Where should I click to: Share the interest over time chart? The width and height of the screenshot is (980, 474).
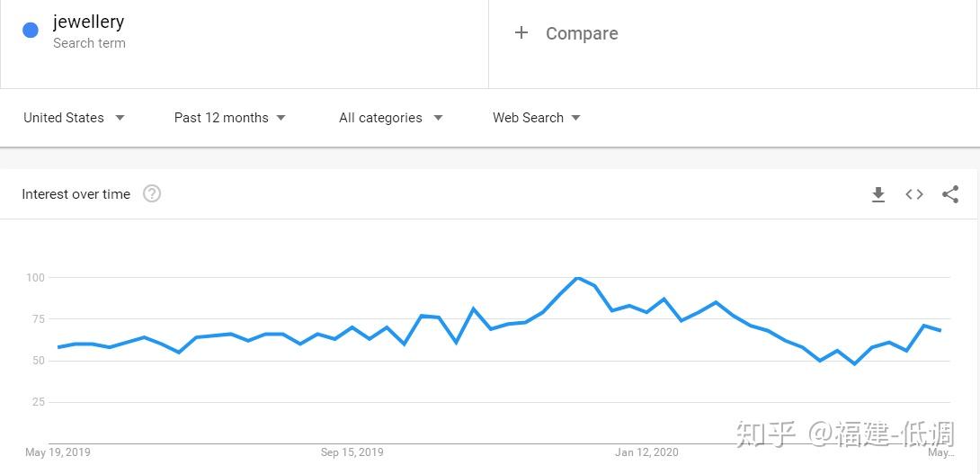[950, 194]
